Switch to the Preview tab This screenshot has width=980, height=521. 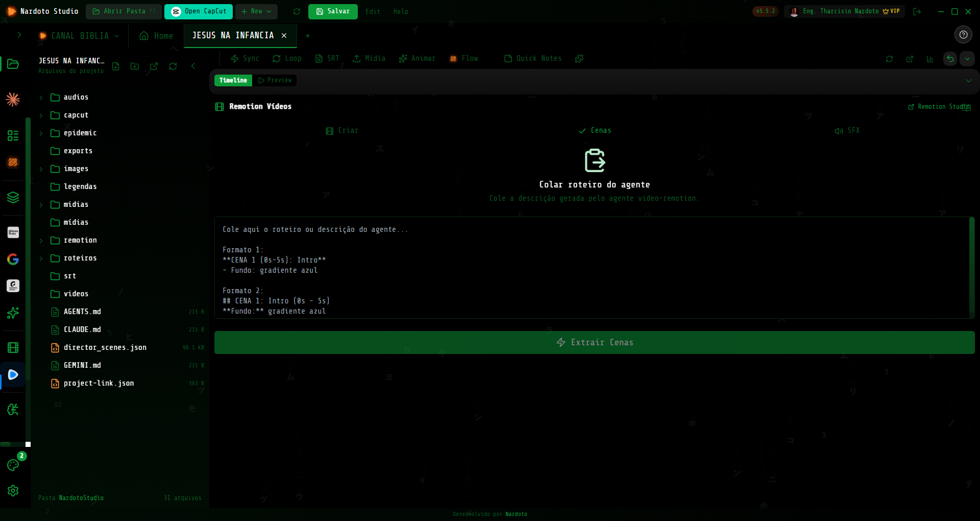(x=275, y=80)
